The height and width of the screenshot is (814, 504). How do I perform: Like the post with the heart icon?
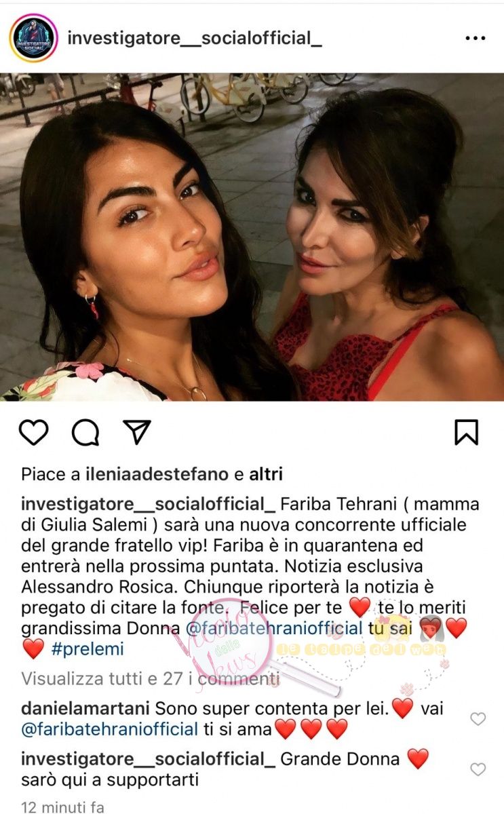(x=33, y=432)
